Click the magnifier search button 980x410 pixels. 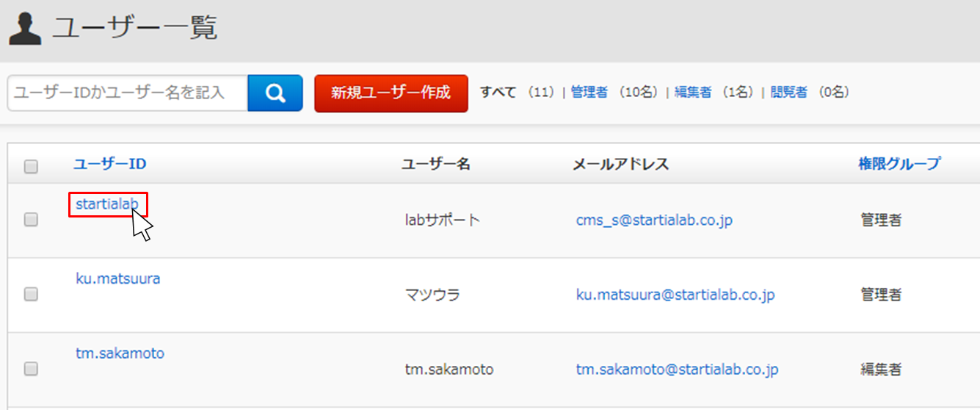tap(275, 93)
